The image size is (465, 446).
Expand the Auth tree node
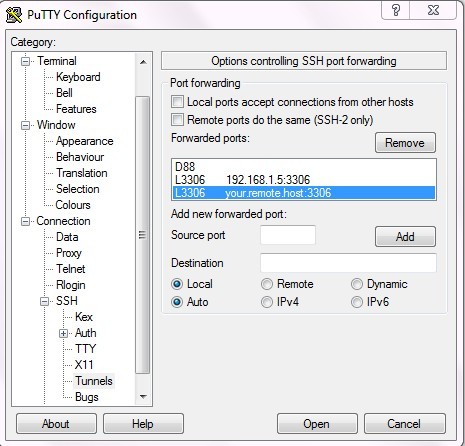(x=63, y=333)
